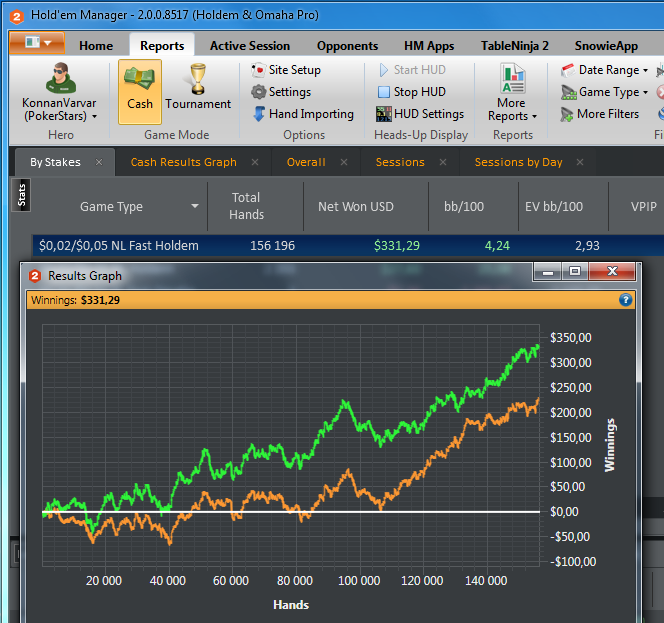The width and height of the screenshot is (664, 623).
Task: Close the Cash Results Graph tab
Action: pyautogui.click(x=255, y=162)
